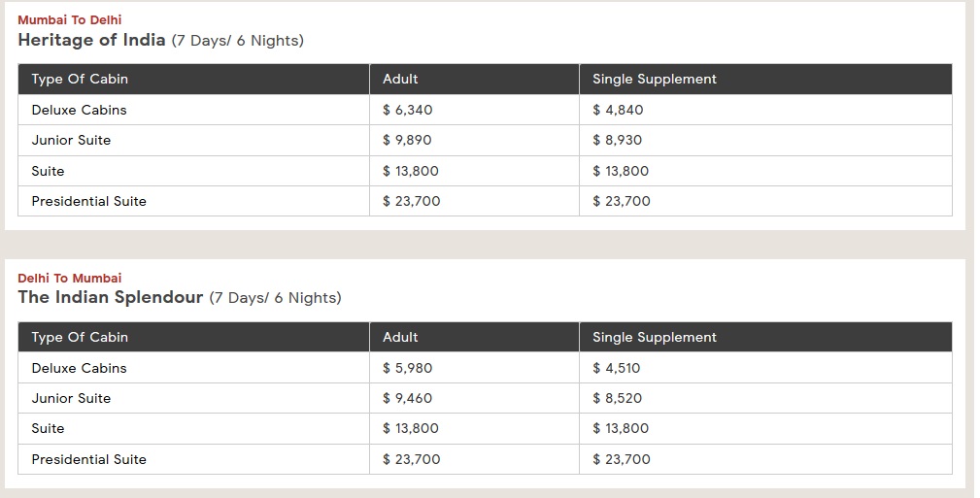This screenshot has width=980, height=498.
Task: Click the $ 9,890 Junior Suite price
Action: 407,140
